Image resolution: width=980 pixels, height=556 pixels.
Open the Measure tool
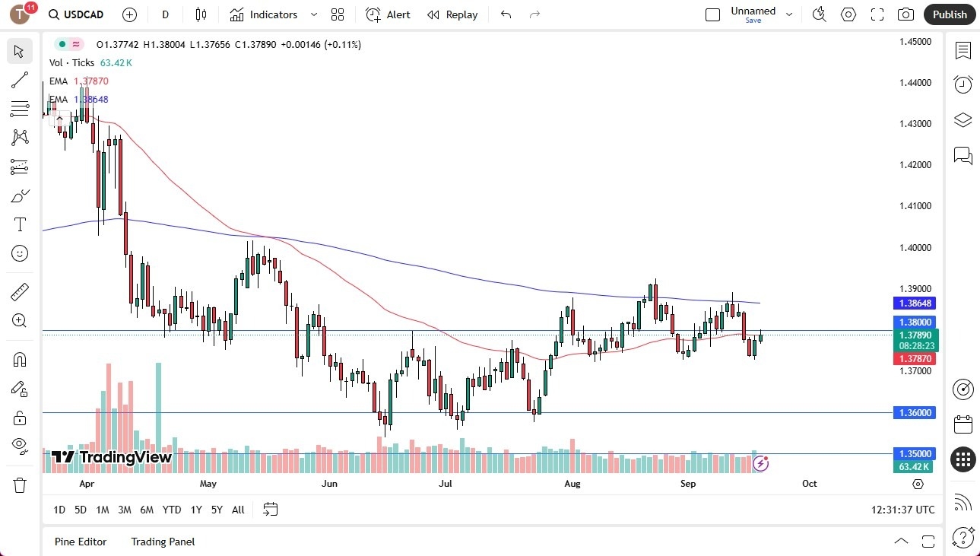[19, 291]
